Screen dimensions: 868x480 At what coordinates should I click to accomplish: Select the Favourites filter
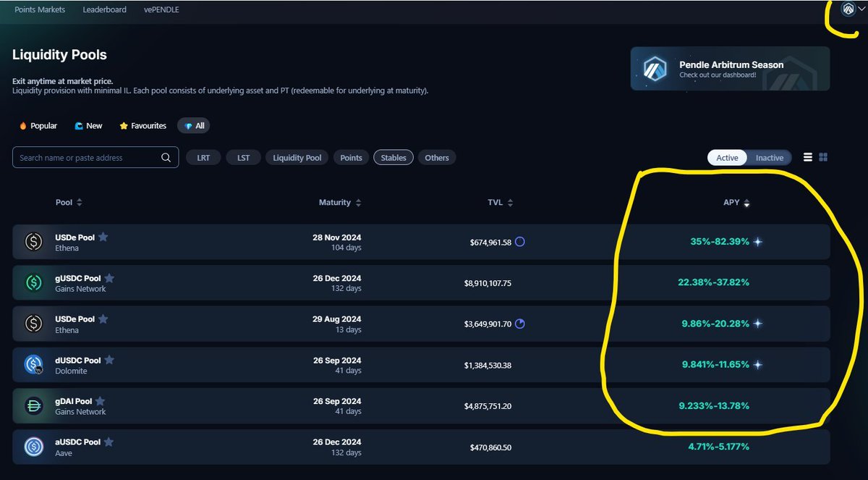(x=142, y=126)
